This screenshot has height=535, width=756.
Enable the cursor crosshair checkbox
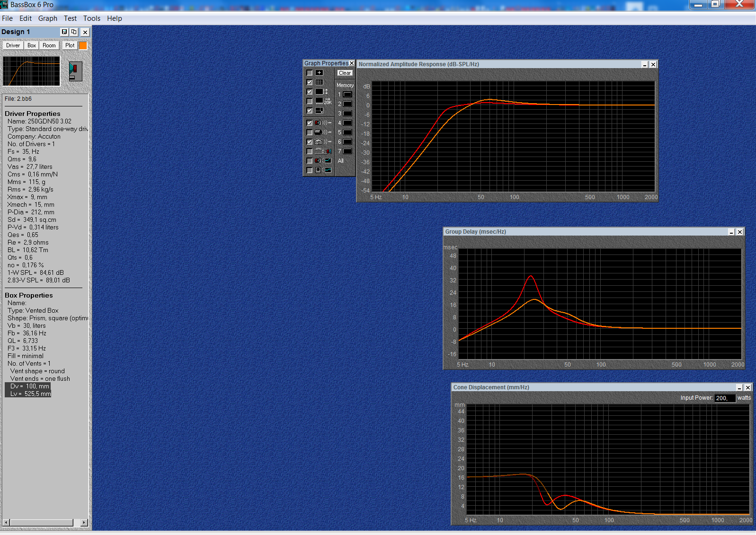[310, 73]
